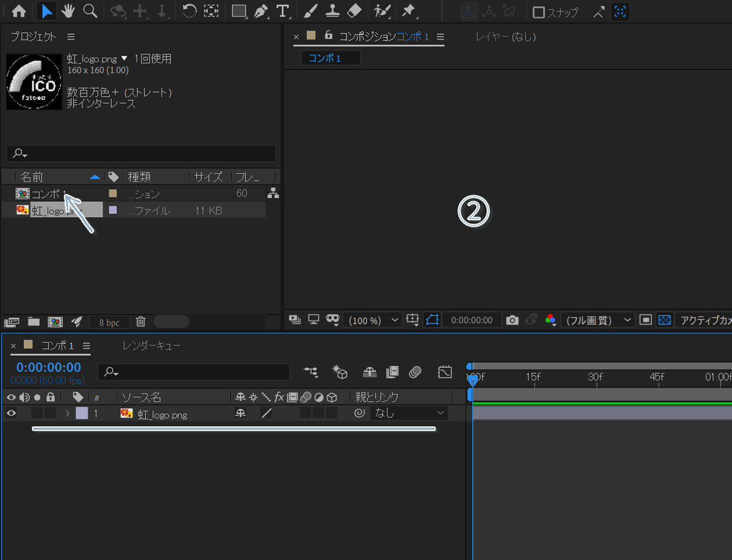Select the Hand tool
This screenshot has width=732, height=560.
click(x=67, y=11)
